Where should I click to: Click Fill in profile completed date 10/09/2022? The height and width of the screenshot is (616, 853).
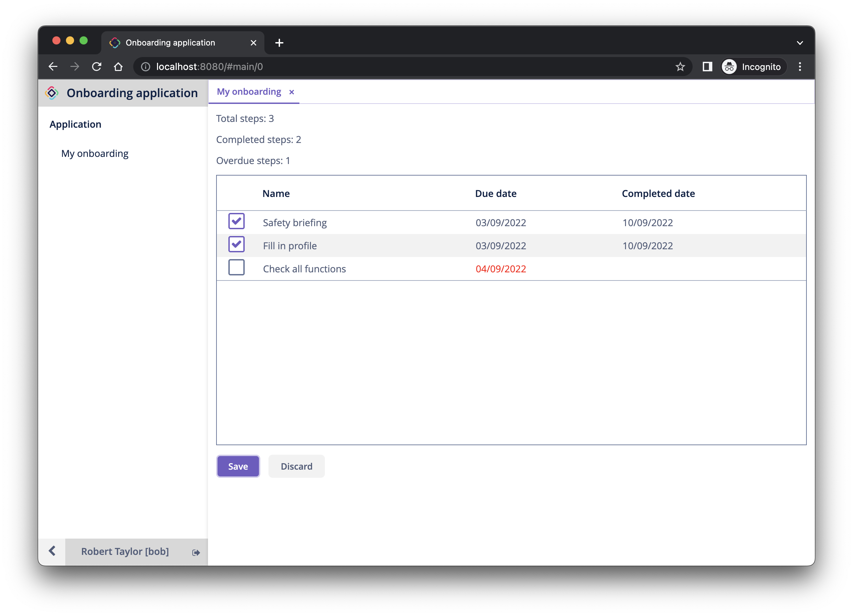[x=647, y=246]
